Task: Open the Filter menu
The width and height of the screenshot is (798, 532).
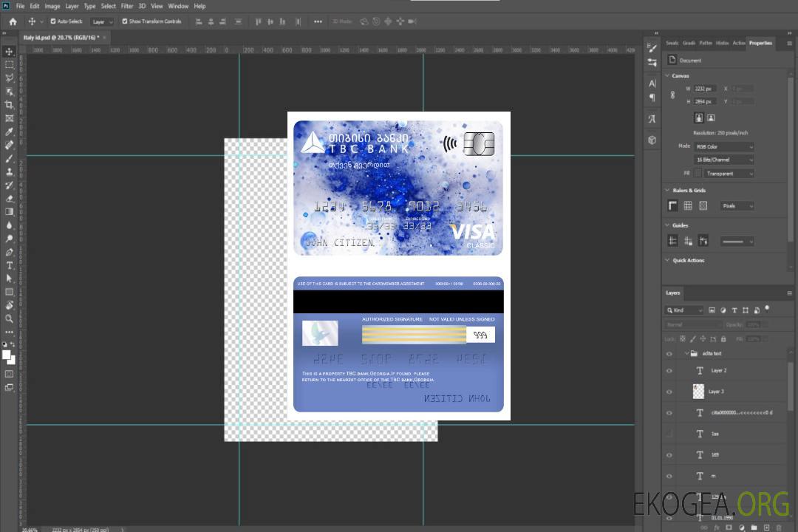Action: point(127,6)
